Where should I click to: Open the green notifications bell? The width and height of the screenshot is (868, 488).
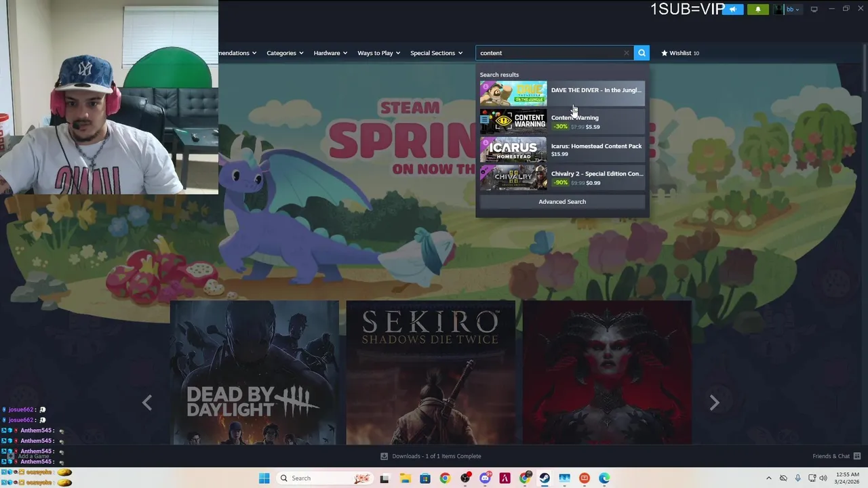(758, 9)
